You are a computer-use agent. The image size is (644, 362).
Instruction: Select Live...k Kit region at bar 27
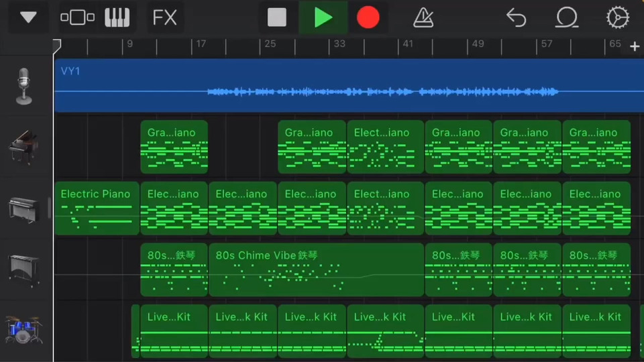coord(312,331)
